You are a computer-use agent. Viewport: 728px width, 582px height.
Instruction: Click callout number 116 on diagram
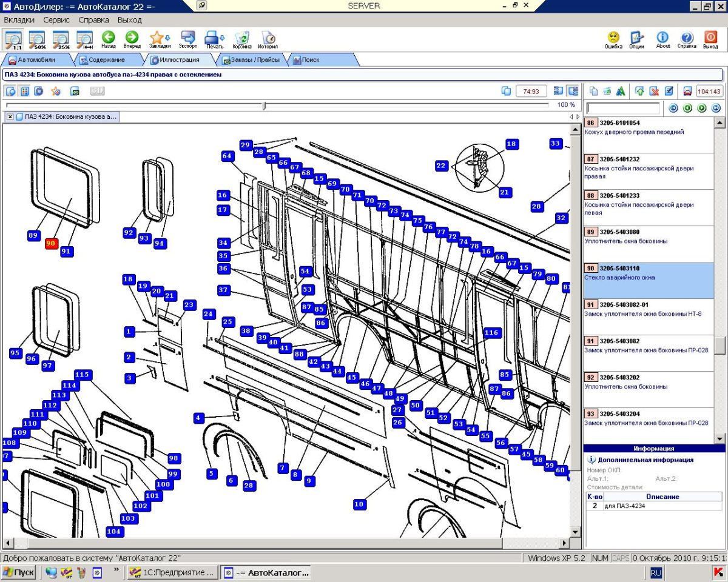491,332
